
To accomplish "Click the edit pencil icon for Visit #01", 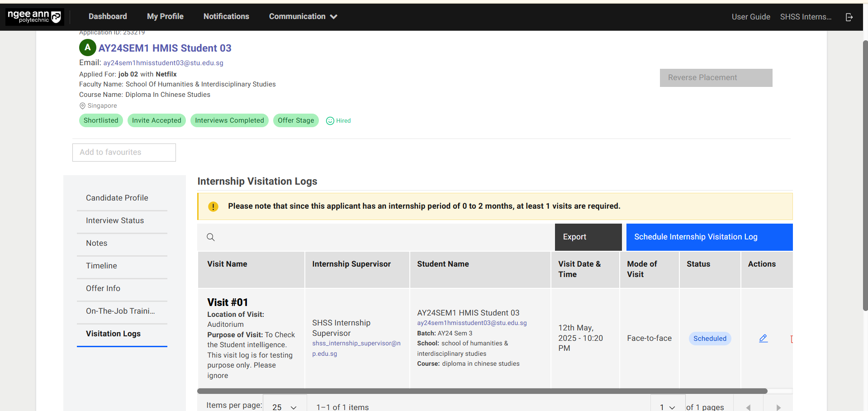I will coord(763,338).
